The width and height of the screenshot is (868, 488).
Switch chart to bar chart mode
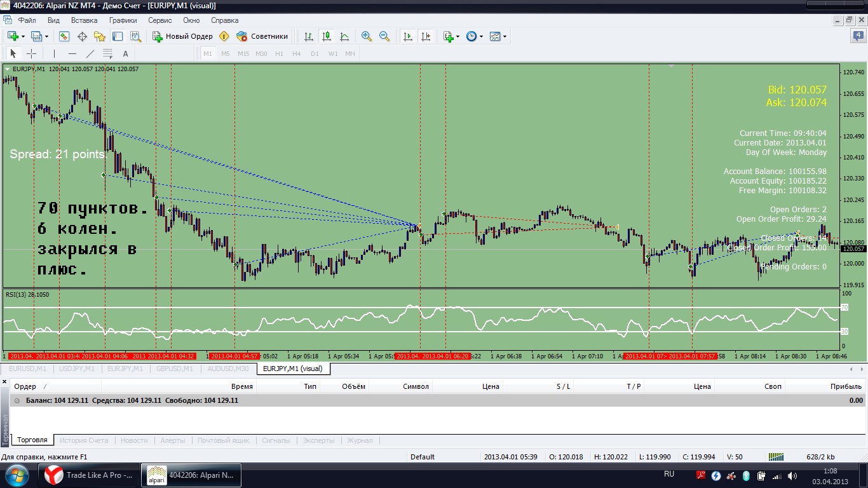click(308, 36)
